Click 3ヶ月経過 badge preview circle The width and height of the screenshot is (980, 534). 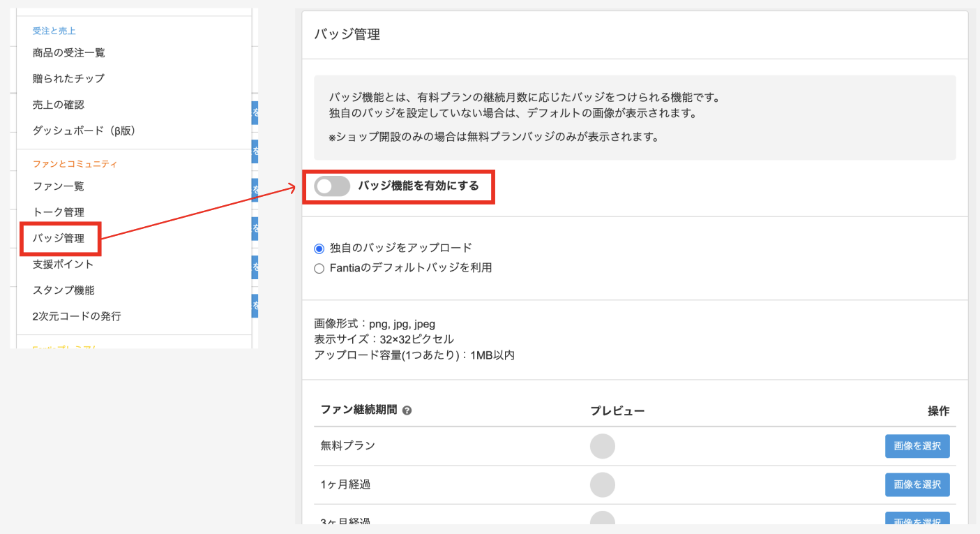tap(603, 519)
